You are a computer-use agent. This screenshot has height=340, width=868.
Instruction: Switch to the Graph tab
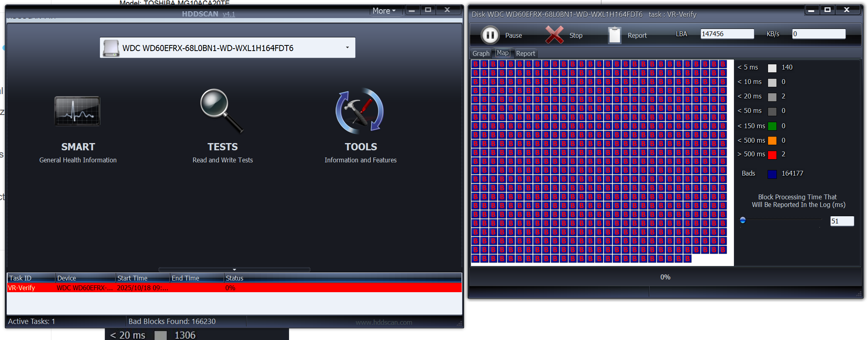point(481,53)
